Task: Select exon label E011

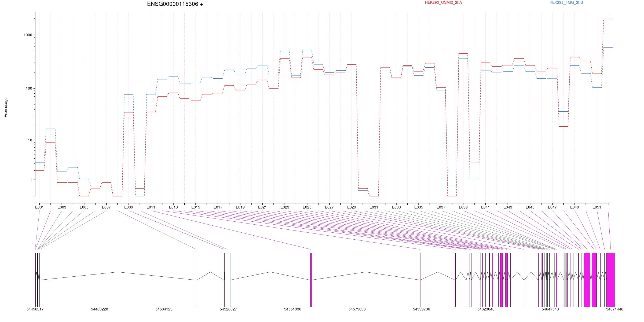Action: (151, 207)
